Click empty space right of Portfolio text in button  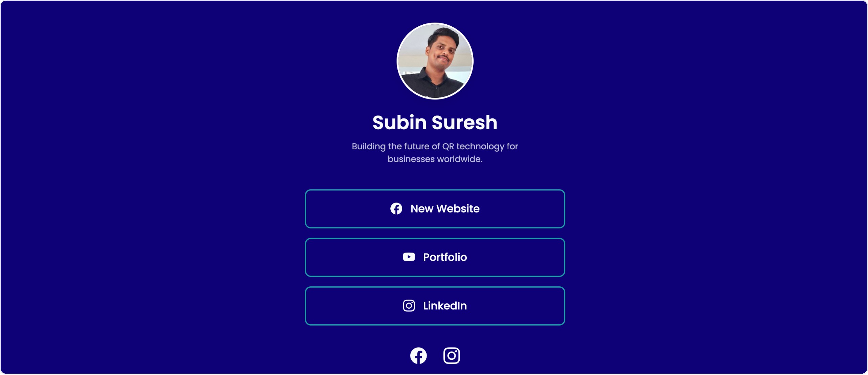tap(514, 258)
